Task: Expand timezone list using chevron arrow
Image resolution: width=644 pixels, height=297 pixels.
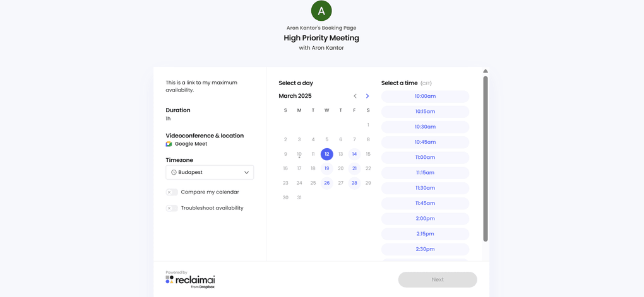Action: click(x=246, y=172)
